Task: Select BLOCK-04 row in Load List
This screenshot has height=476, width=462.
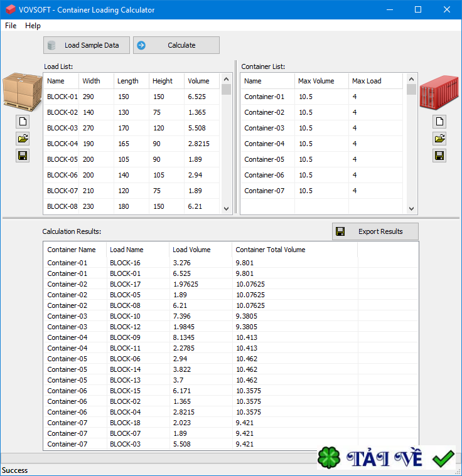Action: coord(132,144)
